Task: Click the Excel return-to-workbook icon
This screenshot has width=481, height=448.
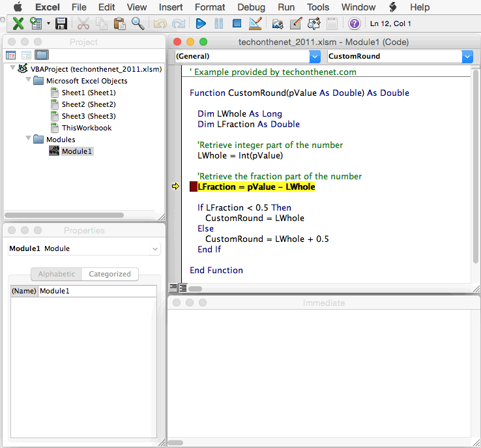Action: coord(18,23)
